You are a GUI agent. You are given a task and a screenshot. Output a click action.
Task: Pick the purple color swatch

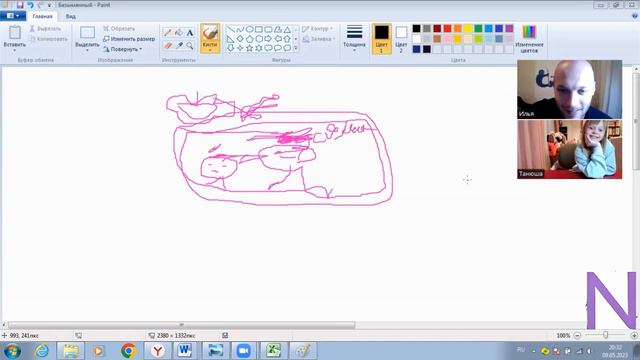(x=509, y=28)
